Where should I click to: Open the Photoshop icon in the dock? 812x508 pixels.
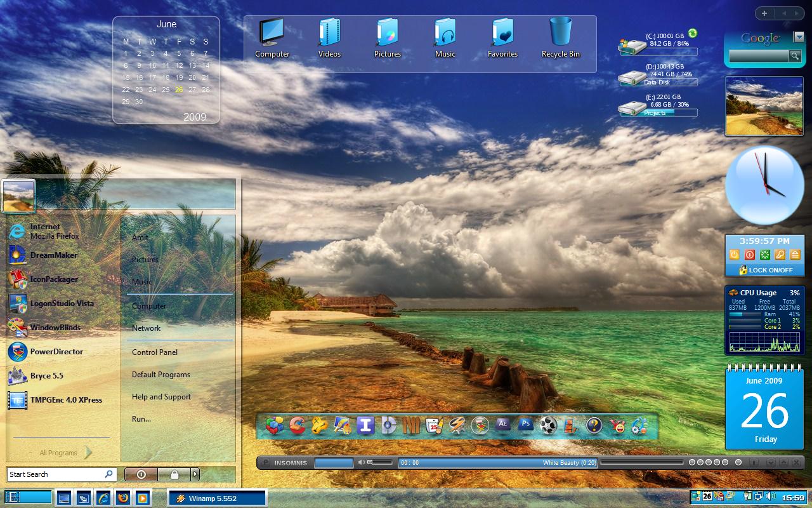click(x=525, y=424)
